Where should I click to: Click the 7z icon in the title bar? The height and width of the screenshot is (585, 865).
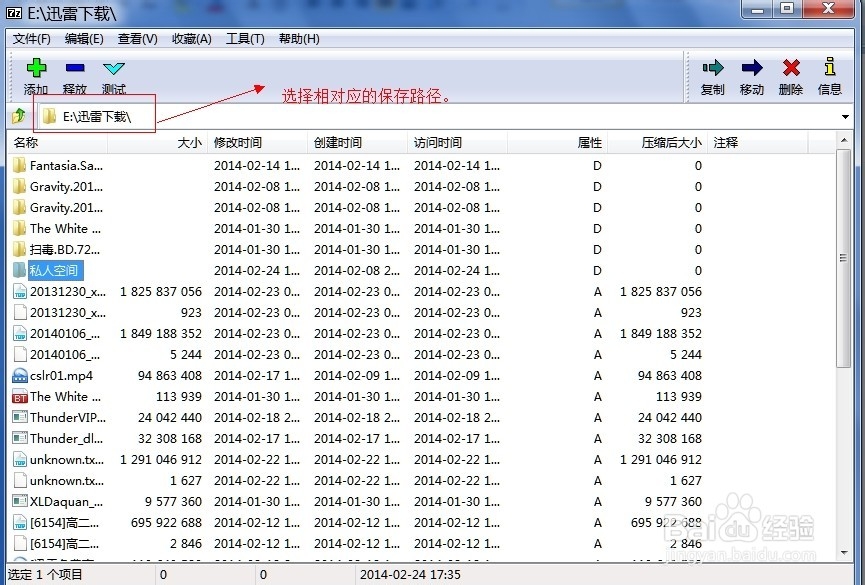[14, 13]
